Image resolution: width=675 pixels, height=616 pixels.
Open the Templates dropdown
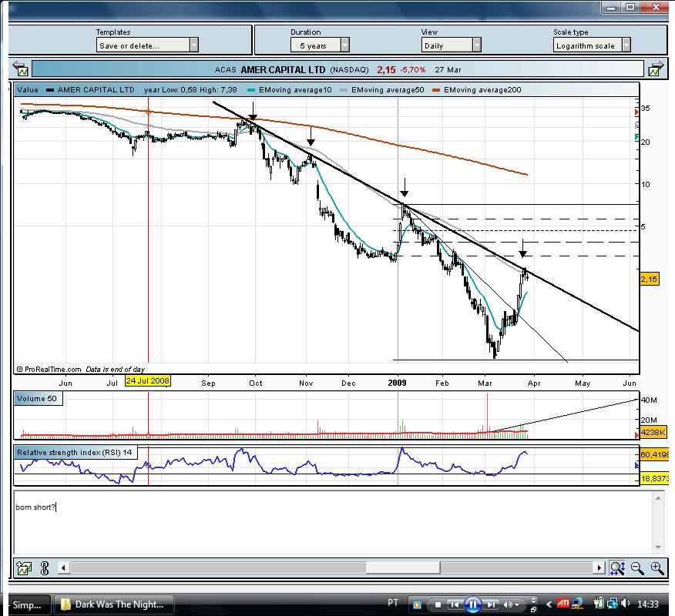[x=147, y=45]
